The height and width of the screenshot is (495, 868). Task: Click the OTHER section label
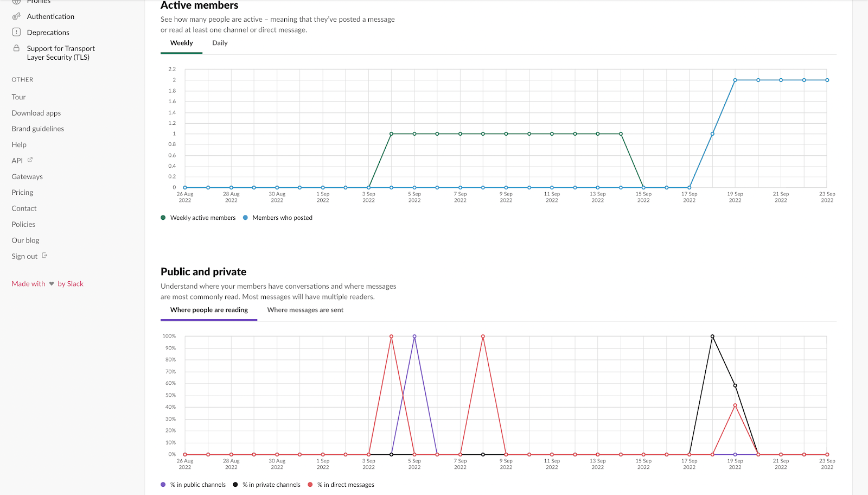[x=22, y=80]
